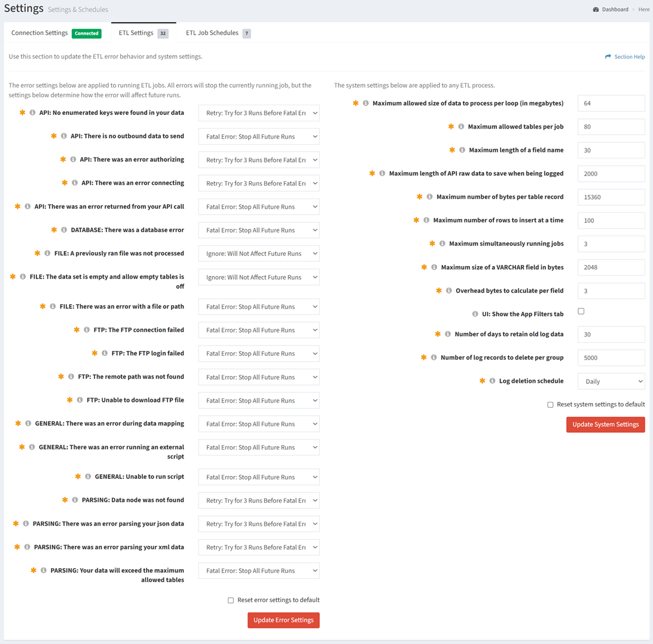653x644 pixels.
Task: Open the ETL Job Schedules tab
Action: click(212, 33)
